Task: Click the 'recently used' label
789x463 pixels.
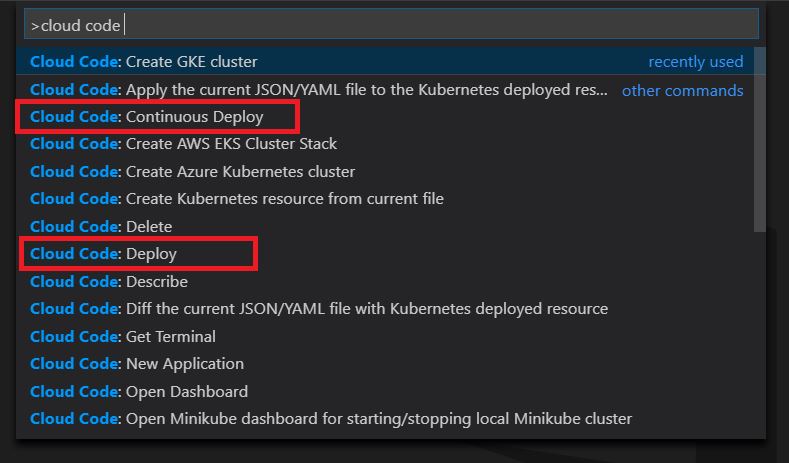Action: tap(695, 61)
